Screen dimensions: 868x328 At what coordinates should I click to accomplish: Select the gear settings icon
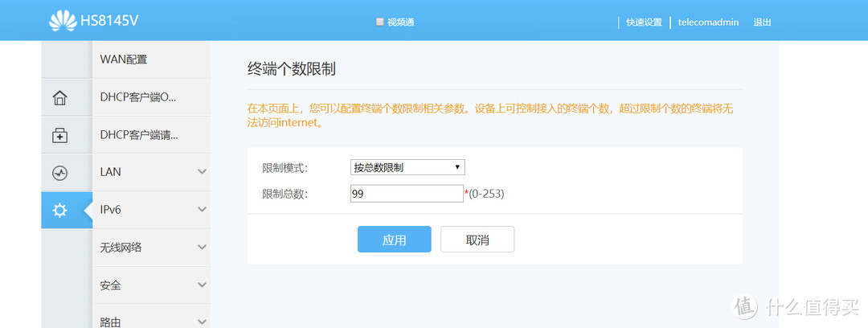(x=59, y=211)
